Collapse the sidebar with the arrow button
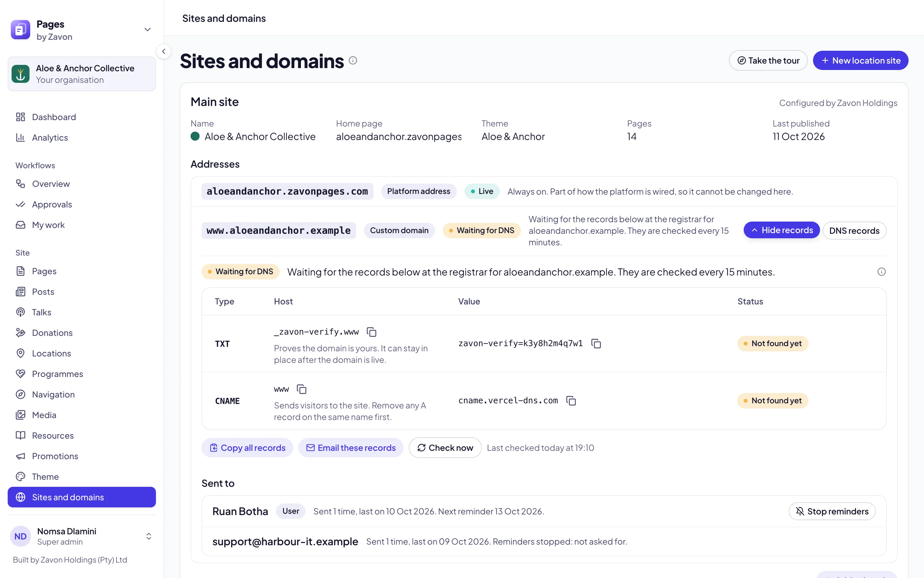Image resolution: width=924 pixels, height=578 pixels. tap(163, 51)
